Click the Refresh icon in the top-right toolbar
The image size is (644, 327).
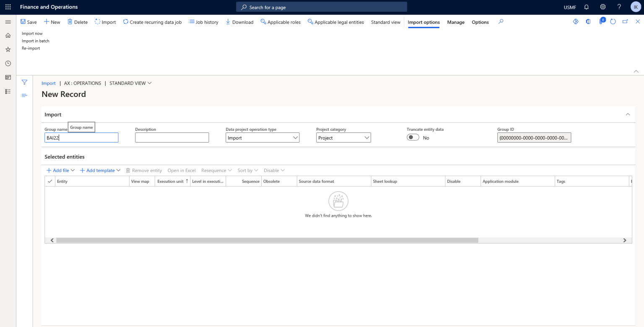pyautogui.click(x=612, y=21)
